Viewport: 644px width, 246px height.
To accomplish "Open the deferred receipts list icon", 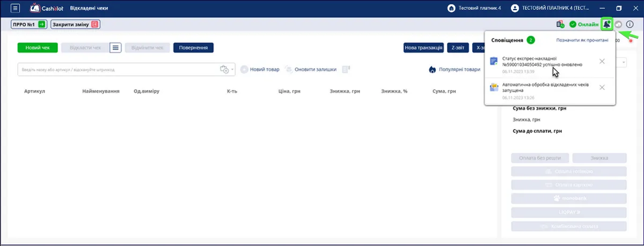I will 115,48.
